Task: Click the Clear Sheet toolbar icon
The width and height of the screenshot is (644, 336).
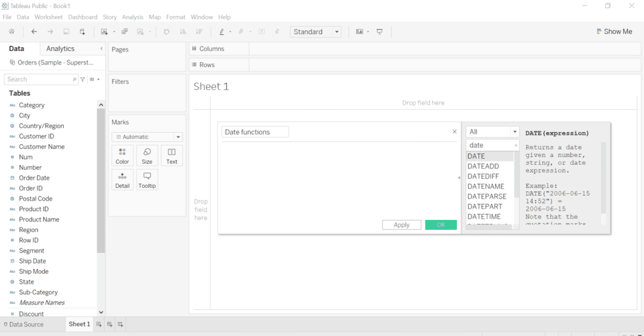Action: click(x=140, y=32)
